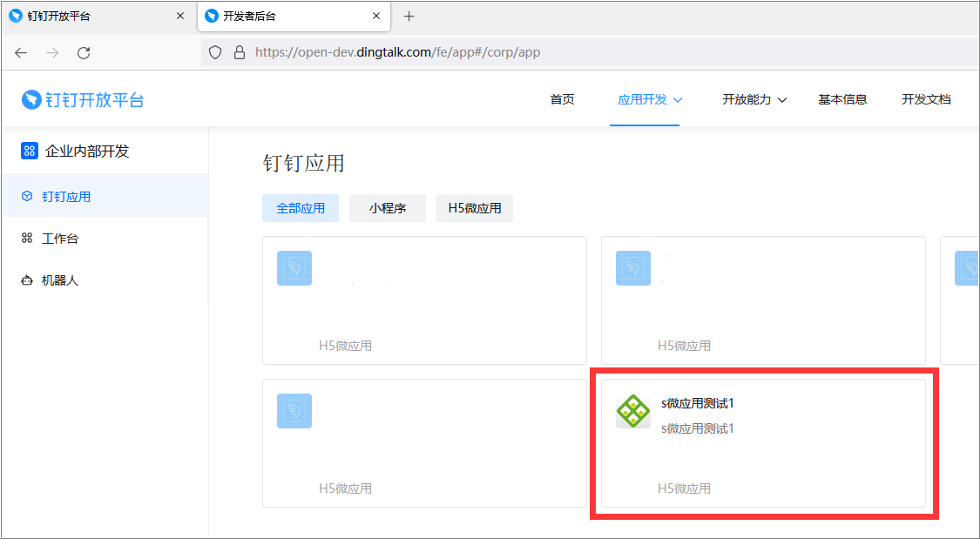Image resolution: width=980 pixels, height=539 pixels.
Task: Filter by 小程序 tab
Action: point(388,208)
